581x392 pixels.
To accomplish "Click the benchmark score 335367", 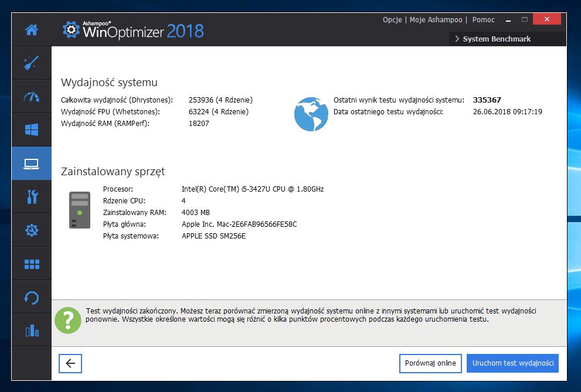I will (487, 100).
